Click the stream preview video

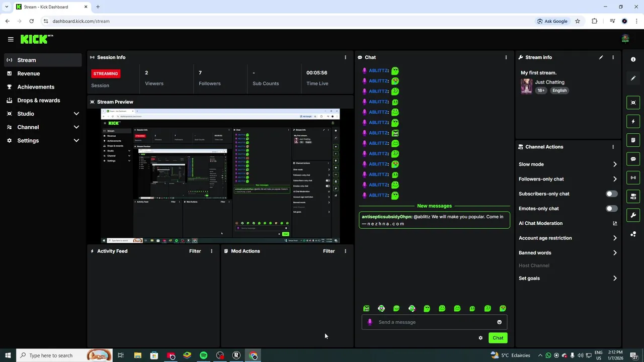click(x=220, y=176)
